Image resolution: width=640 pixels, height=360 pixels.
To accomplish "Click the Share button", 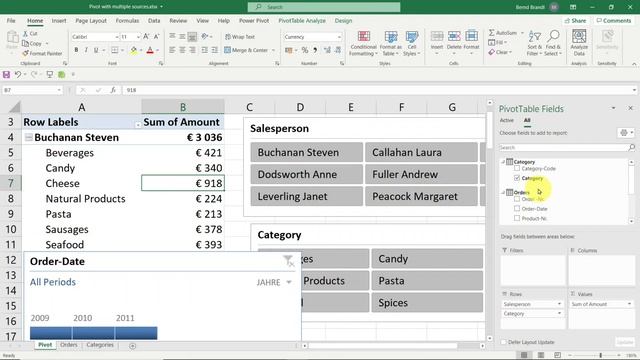I will click(x=576, y=20).
